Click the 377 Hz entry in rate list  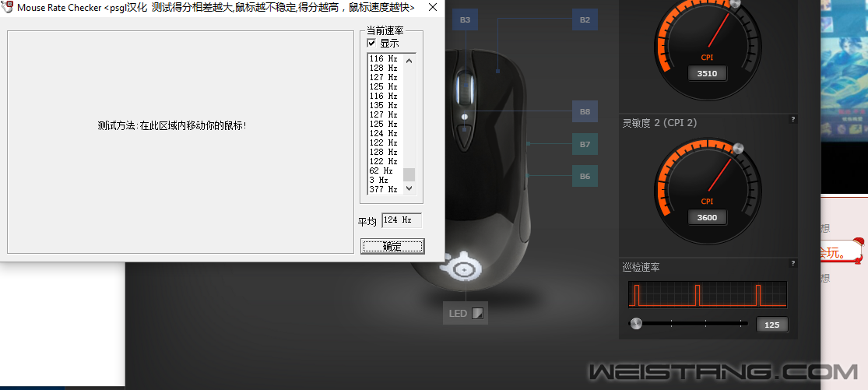384,189
